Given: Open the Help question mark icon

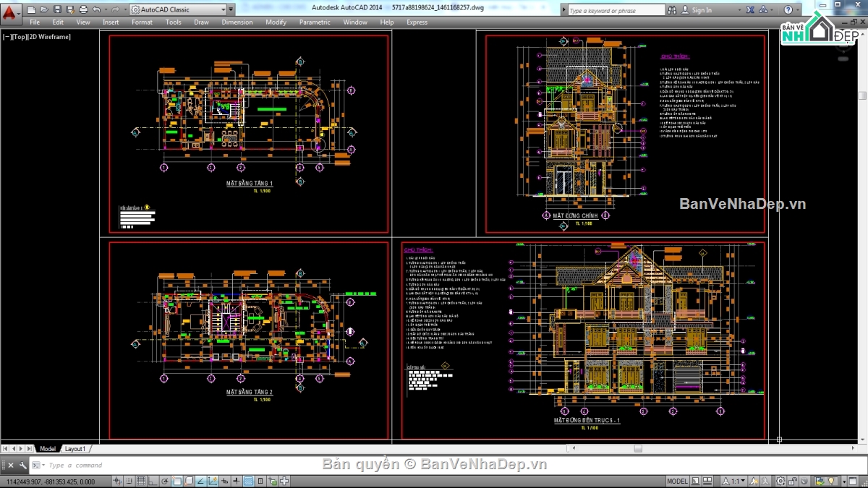Looking at the screenshot, I should [788, 10].
